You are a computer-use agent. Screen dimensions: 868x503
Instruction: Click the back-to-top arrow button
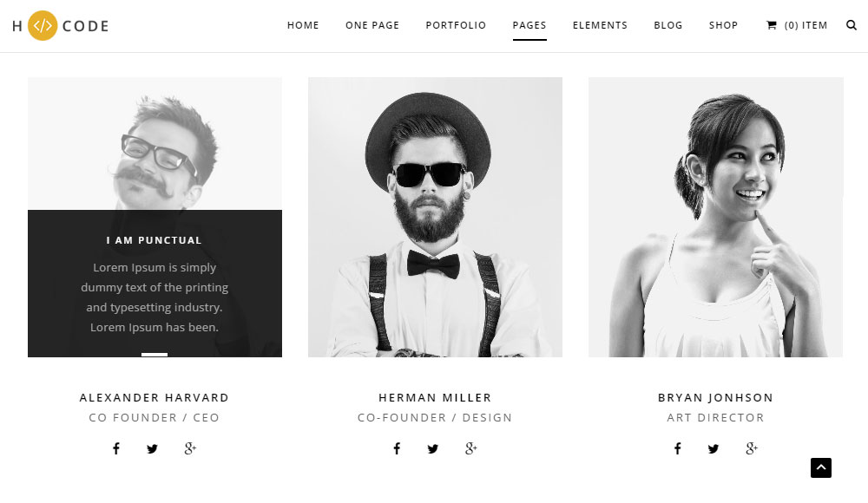click(821, 467)
